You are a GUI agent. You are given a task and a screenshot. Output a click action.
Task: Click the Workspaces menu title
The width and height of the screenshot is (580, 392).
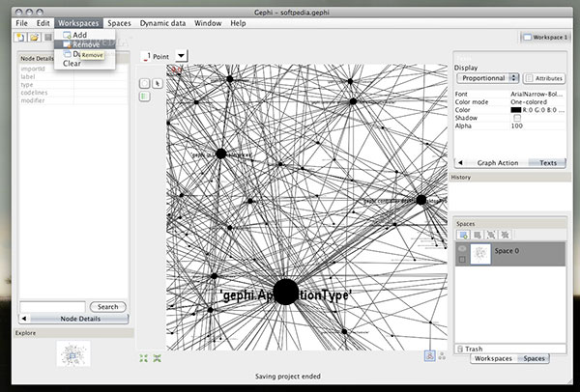pos(78,23)
